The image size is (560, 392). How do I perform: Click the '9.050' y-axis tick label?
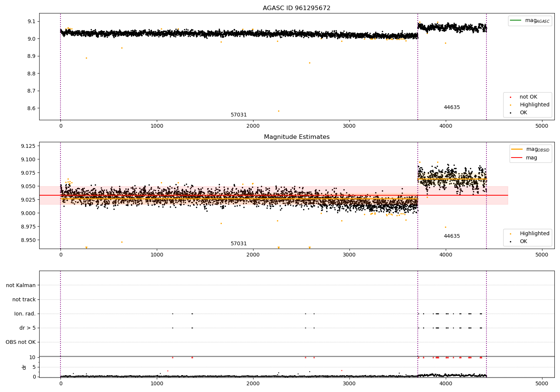click(28, 187)
